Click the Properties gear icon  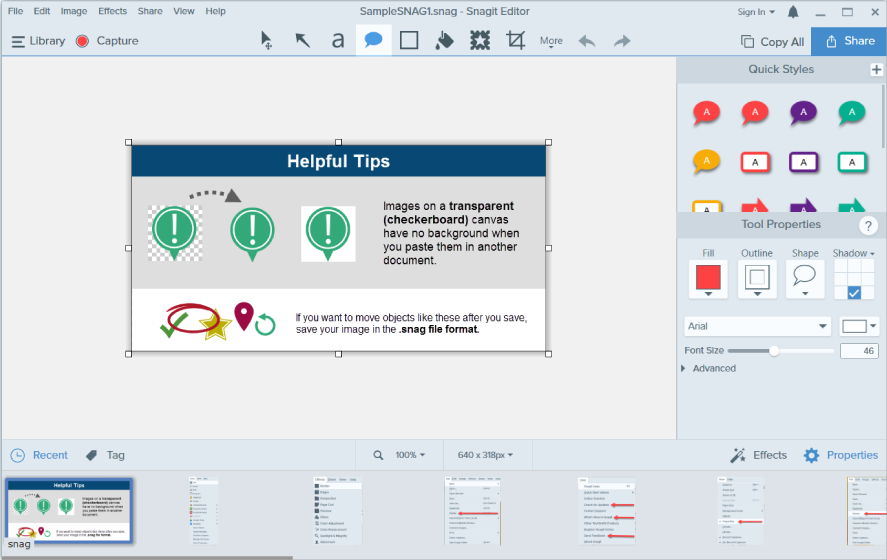tap(811, 455)
